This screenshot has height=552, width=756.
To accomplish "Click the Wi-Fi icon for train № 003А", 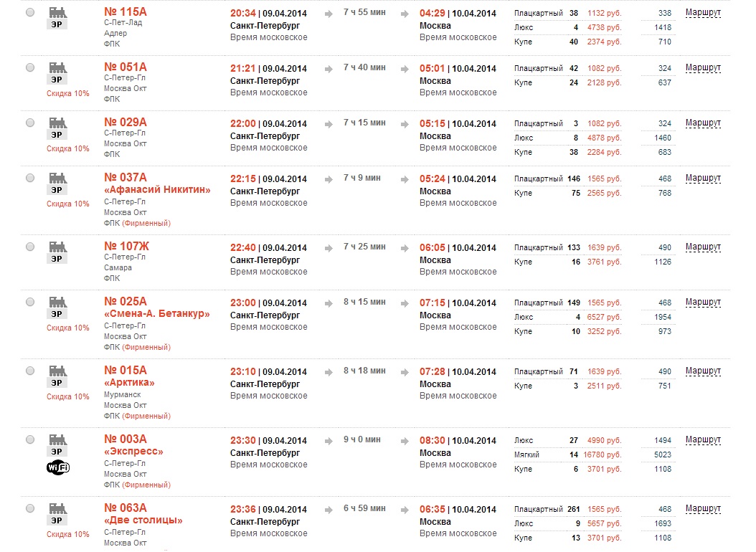I will point(57,467).
